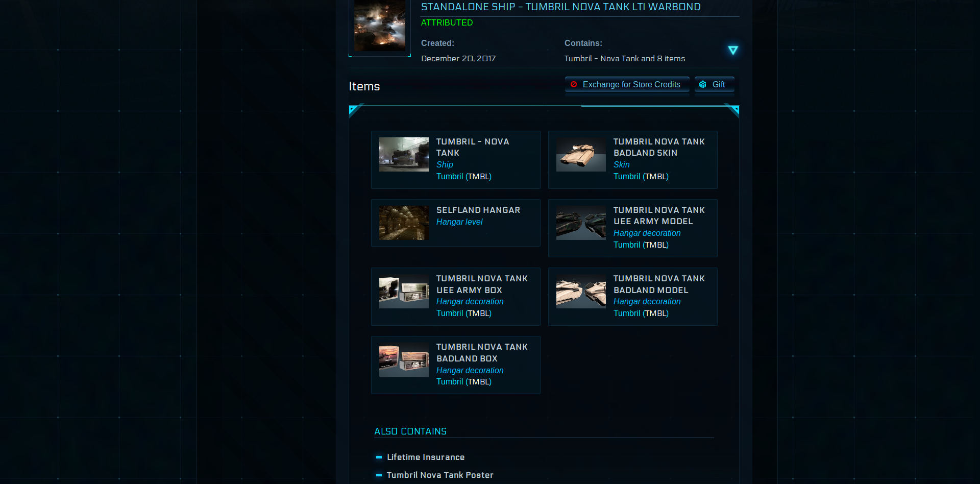Click the Also Contains section heading

tap(410, 431)
